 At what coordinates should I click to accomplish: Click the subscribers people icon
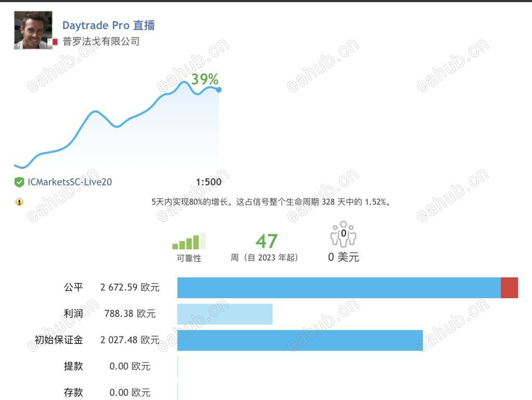[x=343, y=234]
